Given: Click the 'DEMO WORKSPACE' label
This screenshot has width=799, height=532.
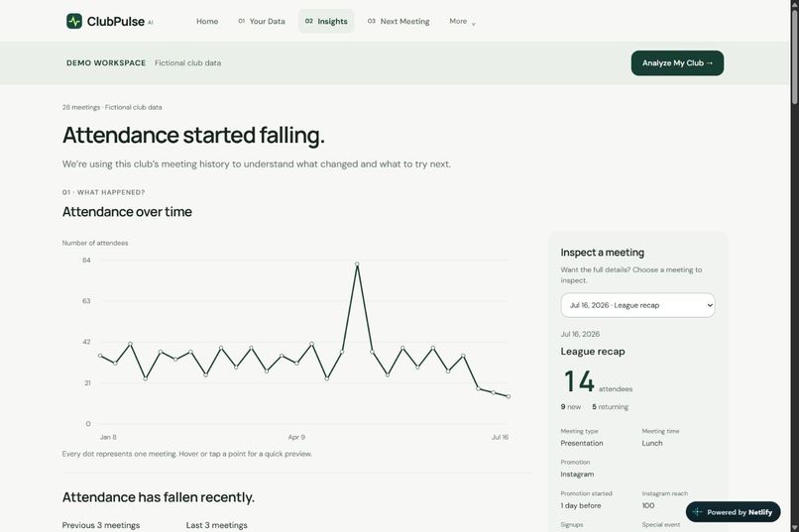Looking at the screenshot, I should (106, 63).
